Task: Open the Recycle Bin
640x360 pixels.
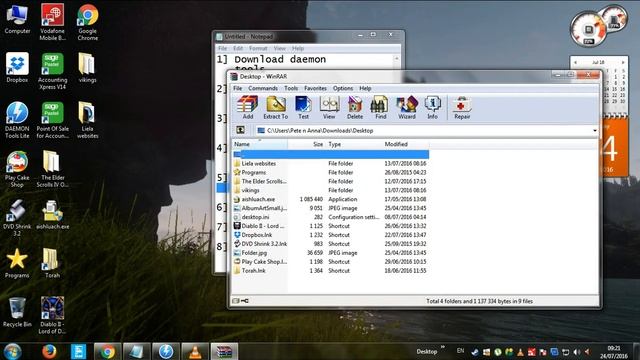Action: (17, 312)
